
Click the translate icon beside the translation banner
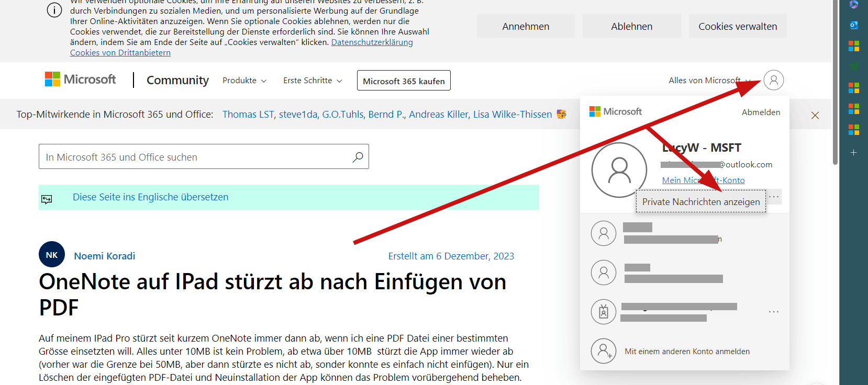[47, 199]
